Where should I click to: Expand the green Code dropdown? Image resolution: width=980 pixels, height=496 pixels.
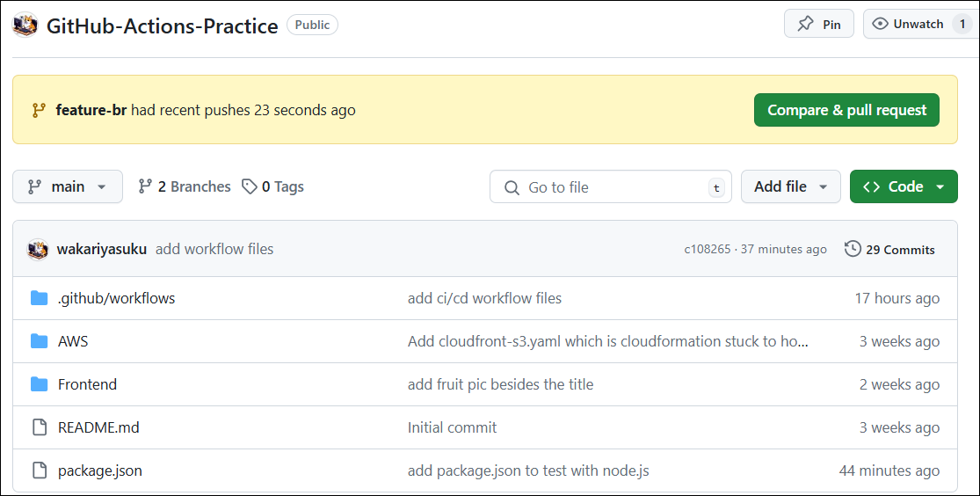point(903,186)
